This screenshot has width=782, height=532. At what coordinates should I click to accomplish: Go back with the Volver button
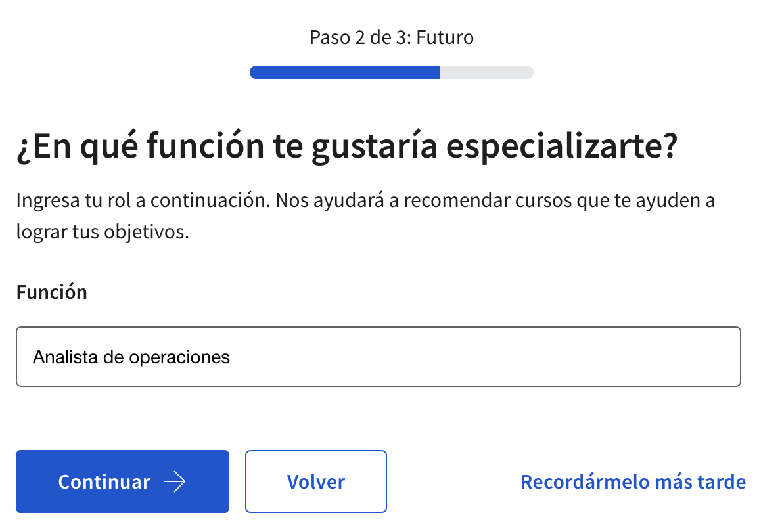(x=315, y=482)
